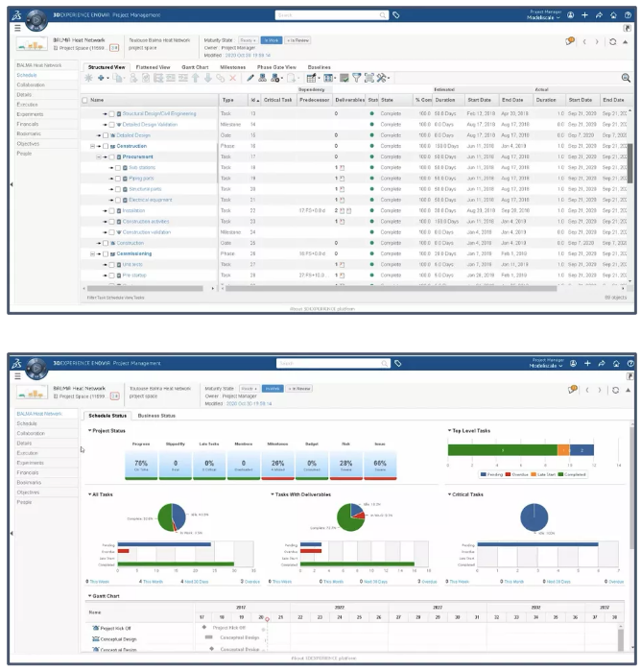The height and width of the screenshot is (672, 641).
Task: Switch to the Business Status tab
Action: coord(156,416)
